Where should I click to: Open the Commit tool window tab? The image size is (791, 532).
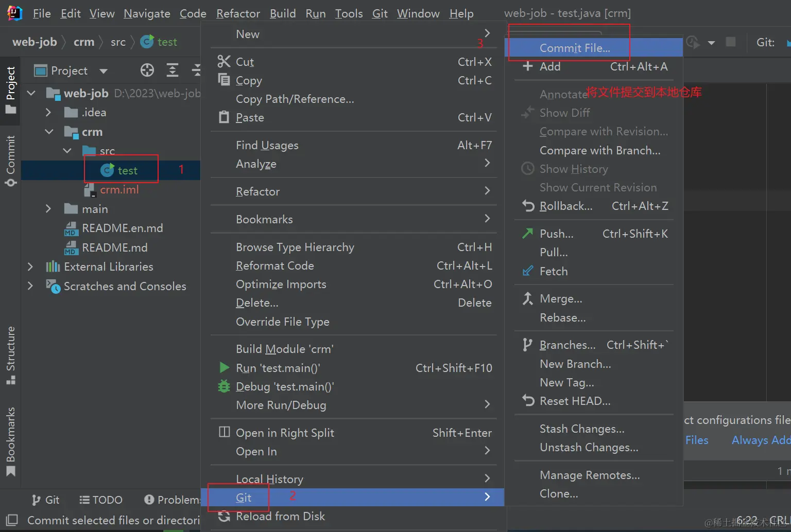coord(10,161)
